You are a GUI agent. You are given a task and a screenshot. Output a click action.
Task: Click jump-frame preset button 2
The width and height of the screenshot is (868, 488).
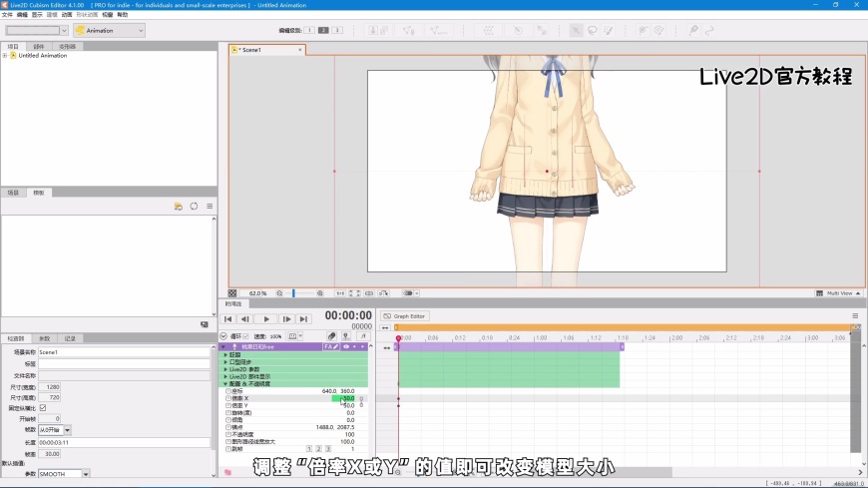(x=318, y=449)
